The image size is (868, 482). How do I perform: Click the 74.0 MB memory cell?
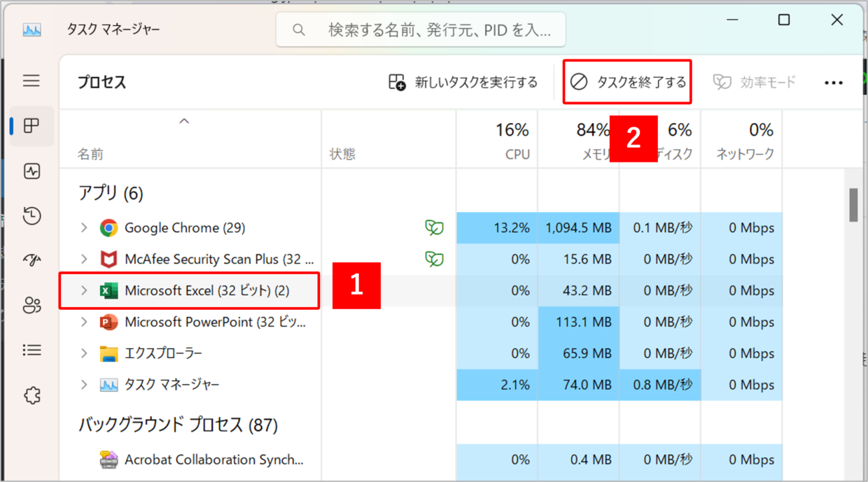tap(578, 385)
